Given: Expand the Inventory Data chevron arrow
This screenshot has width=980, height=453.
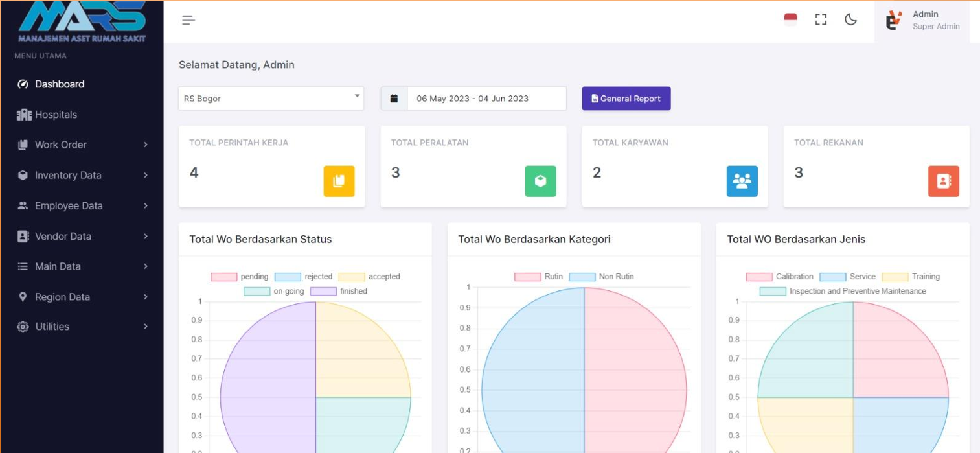Looking at the screenshot, I should click(146, 175).
